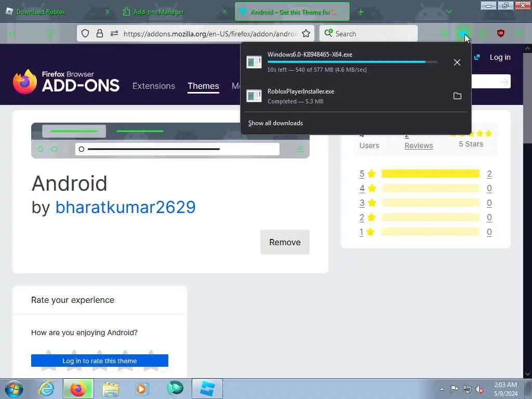Click the green round app taskbar icon
This screenshot has height=399, width=532.
[x=175, y=388]
